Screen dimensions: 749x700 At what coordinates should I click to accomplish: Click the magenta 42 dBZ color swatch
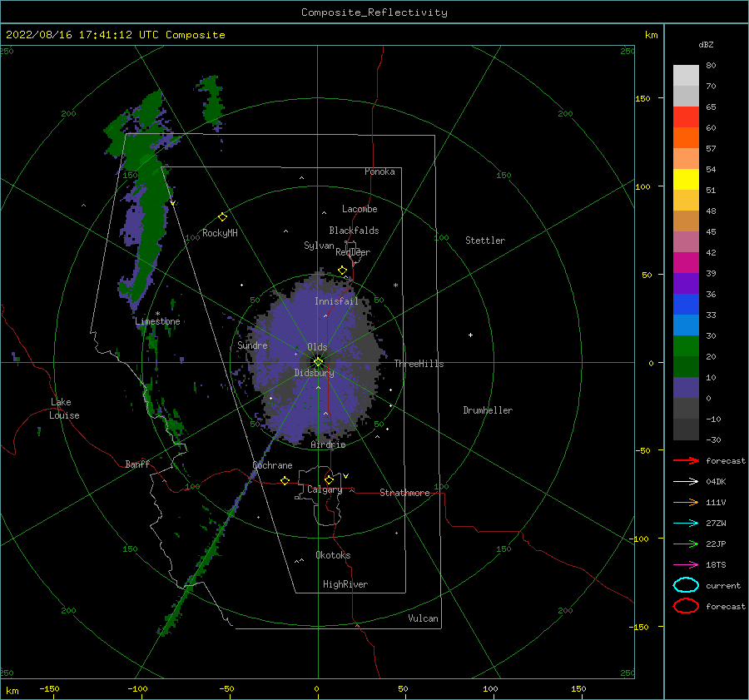click(x=686, y=263)
